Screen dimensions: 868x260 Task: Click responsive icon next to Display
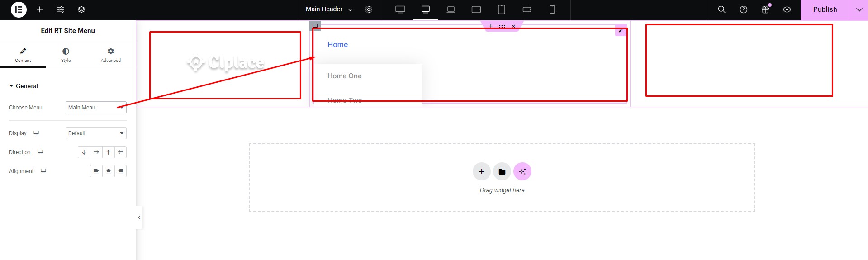pyautogui.click(x=36, y=133)
